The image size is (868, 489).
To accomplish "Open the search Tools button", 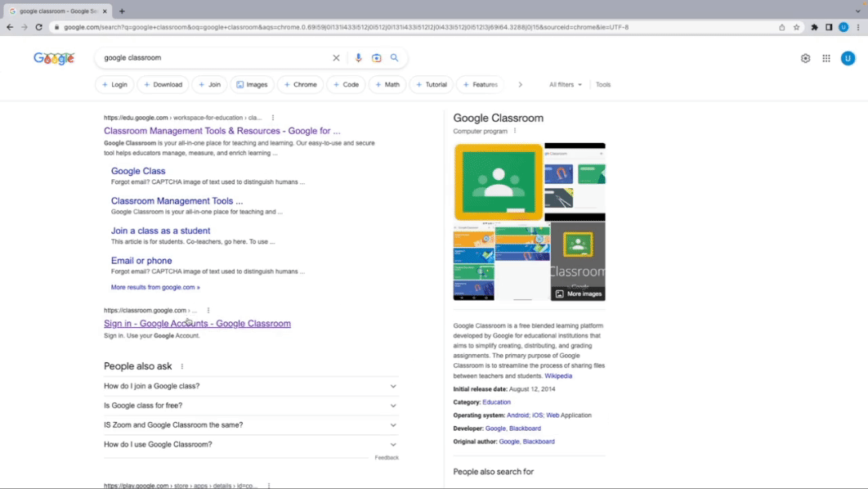I will click(603, 85).
